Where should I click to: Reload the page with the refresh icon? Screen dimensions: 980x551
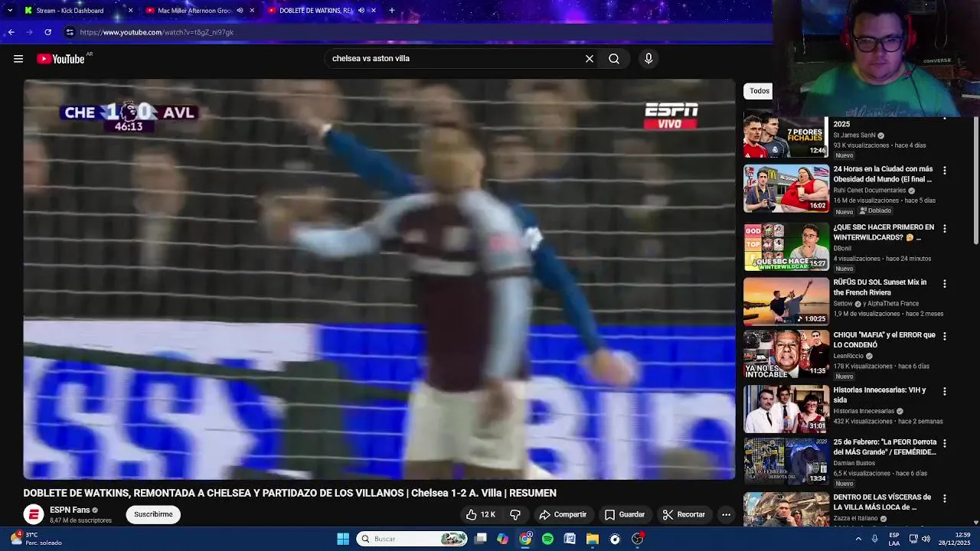(47, 32)
